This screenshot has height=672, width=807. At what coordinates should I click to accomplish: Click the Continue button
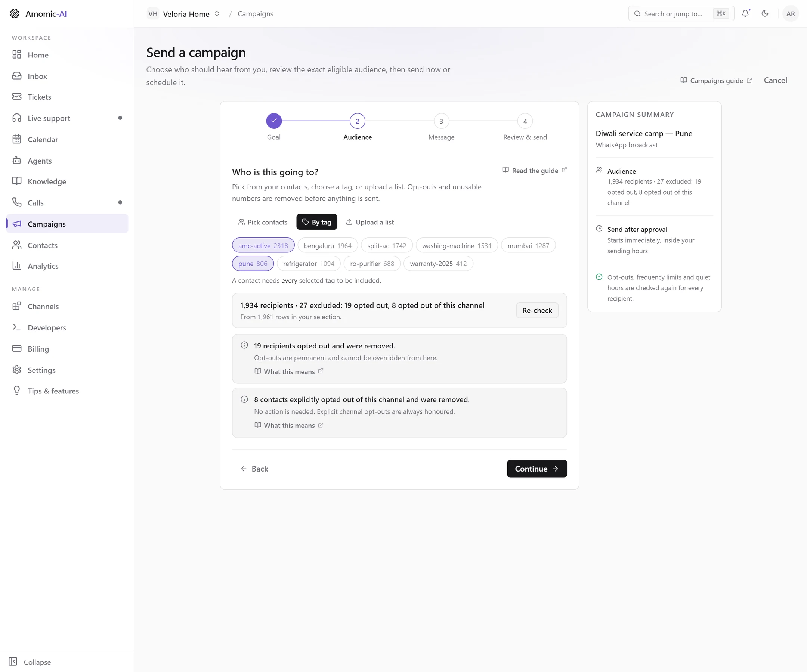[537, 469]
